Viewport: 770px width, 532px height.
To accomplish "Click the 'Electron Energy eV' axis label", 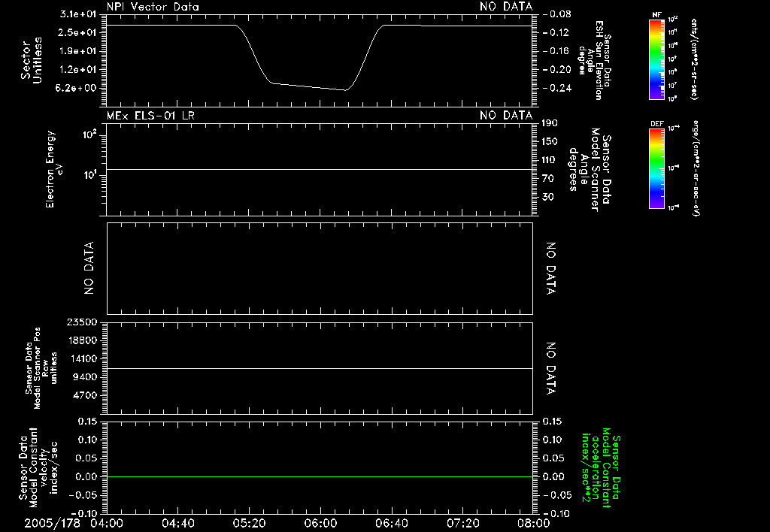I will [x=53, y=169].
